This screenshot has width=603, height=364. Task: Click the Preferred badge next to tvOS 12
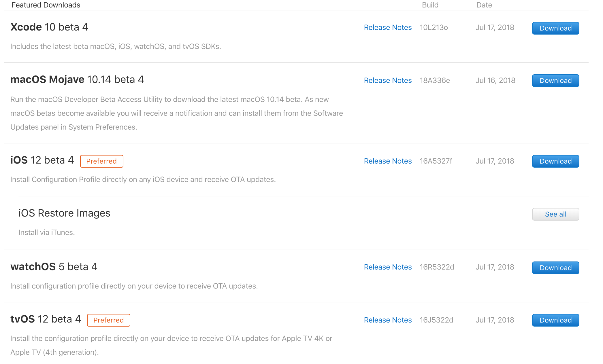(x=108, y=320)
